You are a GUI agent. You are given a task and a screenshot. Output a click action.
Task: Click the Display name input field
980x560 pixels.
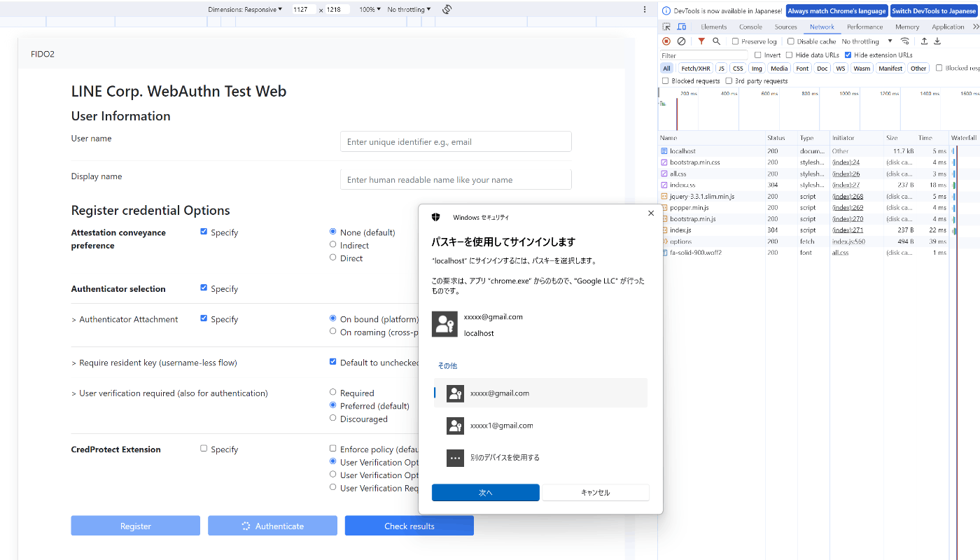pos(456,179)
